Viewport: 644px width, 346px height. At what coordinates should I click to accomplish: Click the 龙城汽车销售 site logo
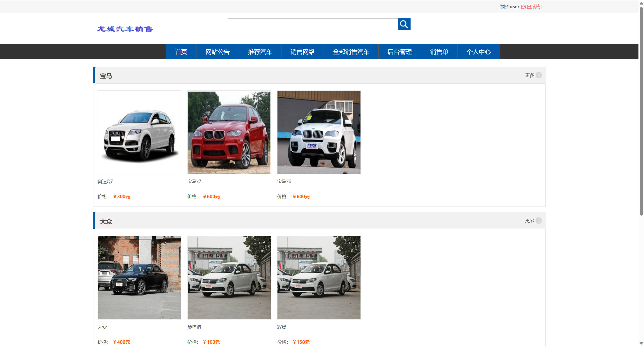click(125, 29)
